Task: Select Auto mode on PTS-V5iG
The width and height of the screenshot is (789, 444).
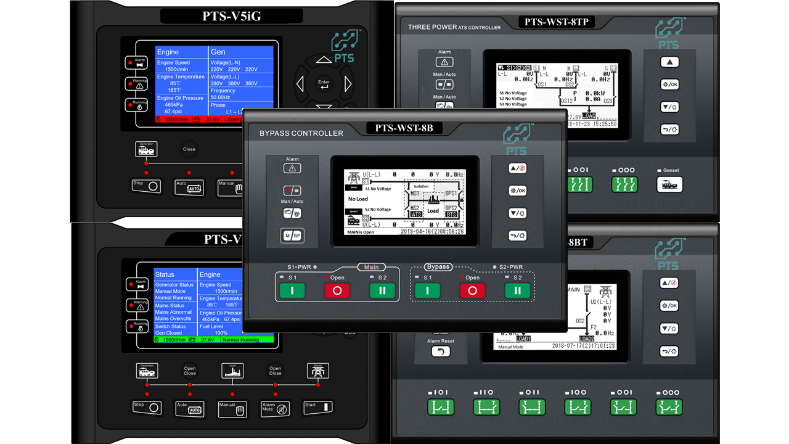Action: pos(191,186)
